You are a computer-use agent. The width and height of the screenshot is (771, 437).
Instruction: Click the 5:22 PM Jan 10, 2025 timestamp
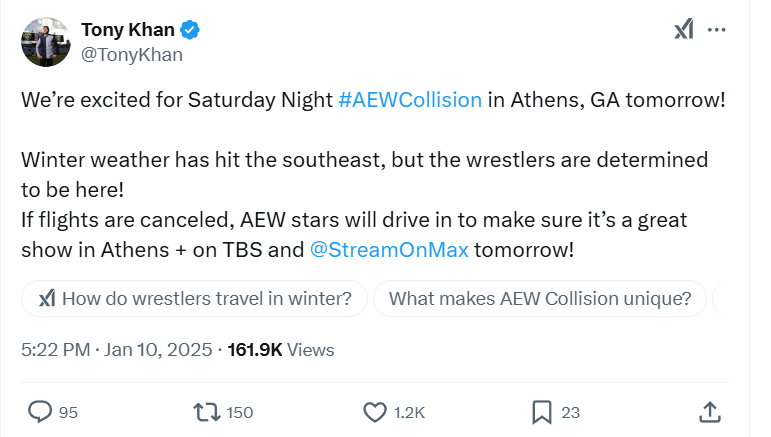(116, 350)
